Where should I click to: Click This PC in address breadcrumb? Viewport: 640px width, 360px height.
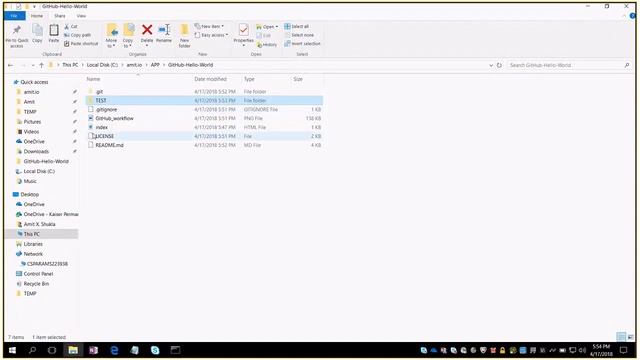[x=70, y=65]
